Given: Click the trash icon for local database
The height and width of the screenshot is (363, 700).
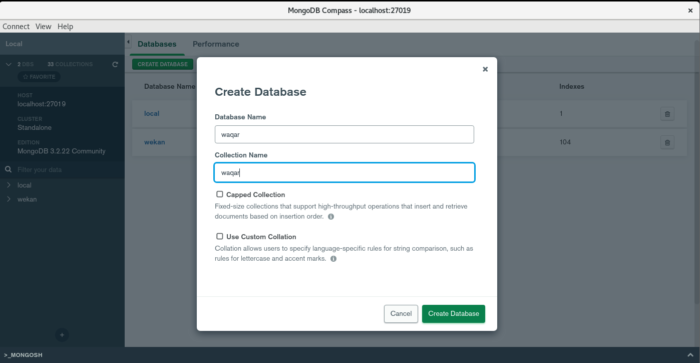Looking at the screenshot, I should pos(667,114).
